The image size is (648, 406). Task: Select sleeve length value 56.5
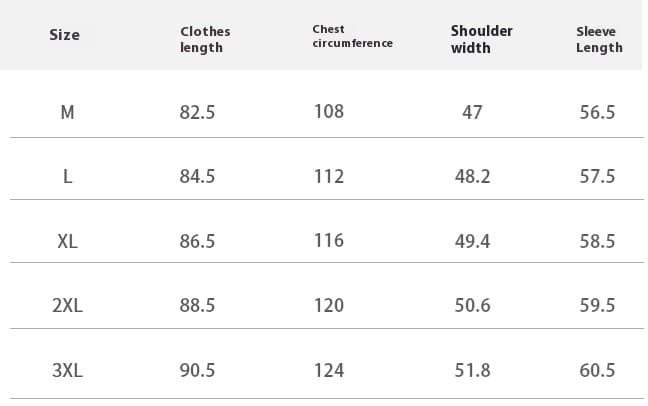[x=597, y=112]
